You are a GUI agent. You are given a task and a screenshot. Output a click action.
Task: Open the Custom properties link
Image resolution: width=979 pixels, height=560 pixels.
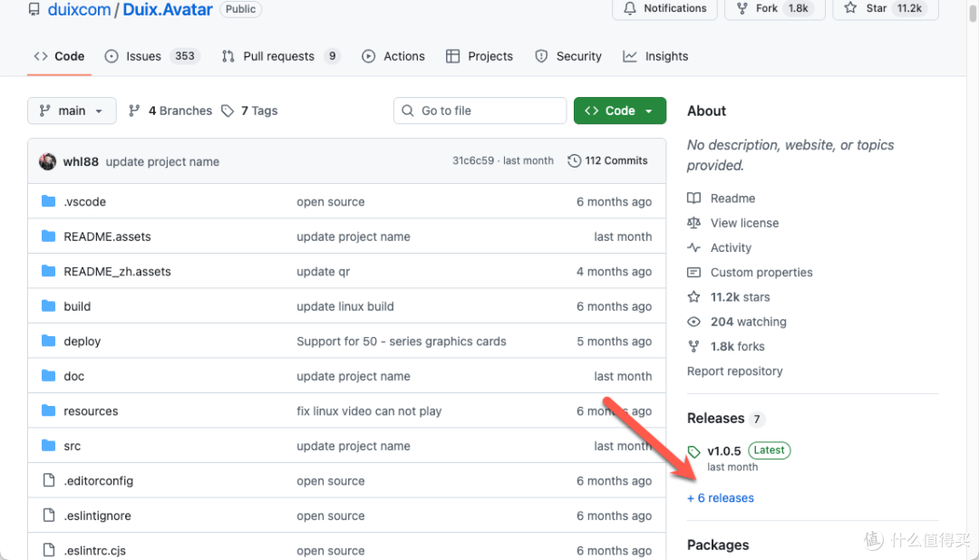coord(761,272)
